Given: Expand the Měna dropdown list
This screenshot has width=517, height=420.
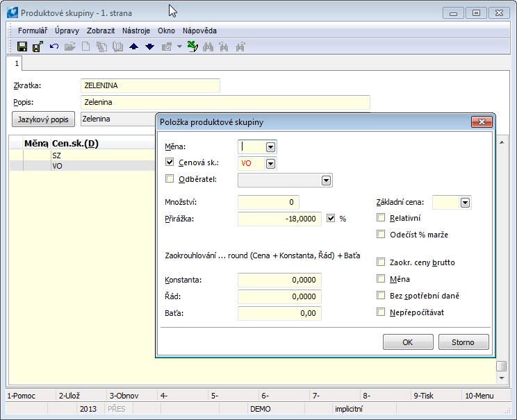Looking at the screenshot, I should click(x=270, y=147).
